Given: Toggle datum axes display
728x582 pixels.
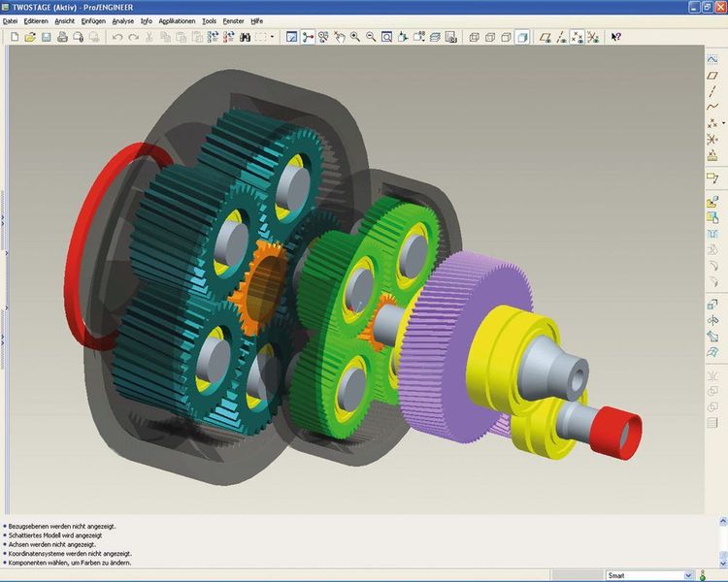Looking at the screenshot, I should tap(561, 37).
